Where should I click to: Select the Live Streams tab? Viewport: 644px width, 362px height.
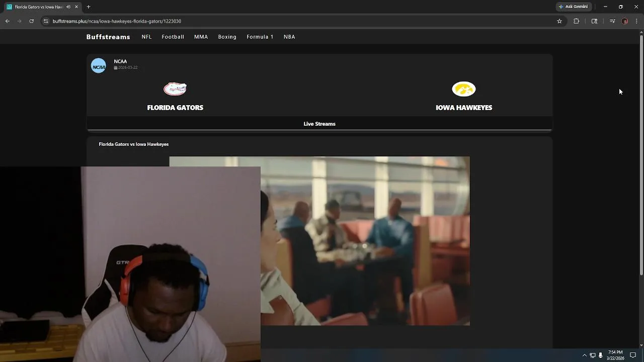pyautogui.click(x=319, y=124)
